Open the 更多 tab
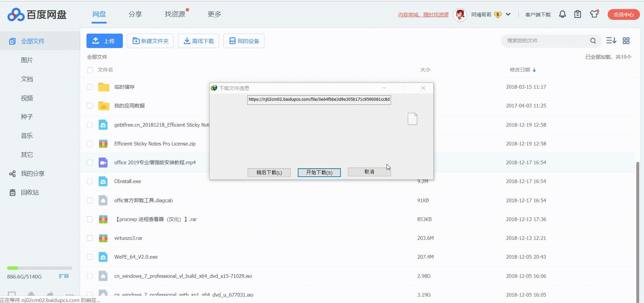 coord(214,14)
